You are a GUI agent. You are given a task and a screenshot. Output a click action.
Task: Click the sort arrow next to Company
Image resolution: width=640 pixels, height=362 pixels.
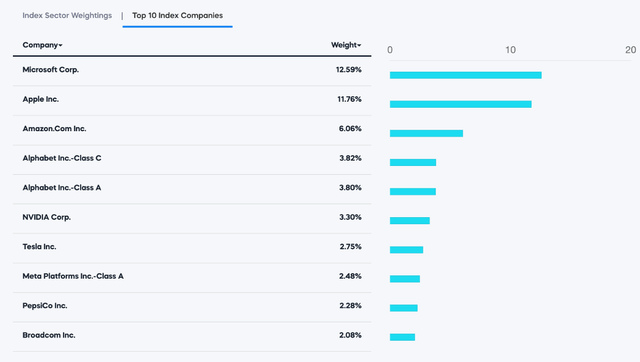(x=60, y=45)
